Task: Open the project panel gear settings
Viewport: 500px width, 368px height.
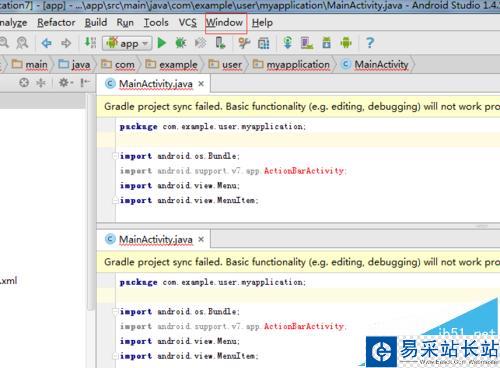Action: [x=65, y=82]
